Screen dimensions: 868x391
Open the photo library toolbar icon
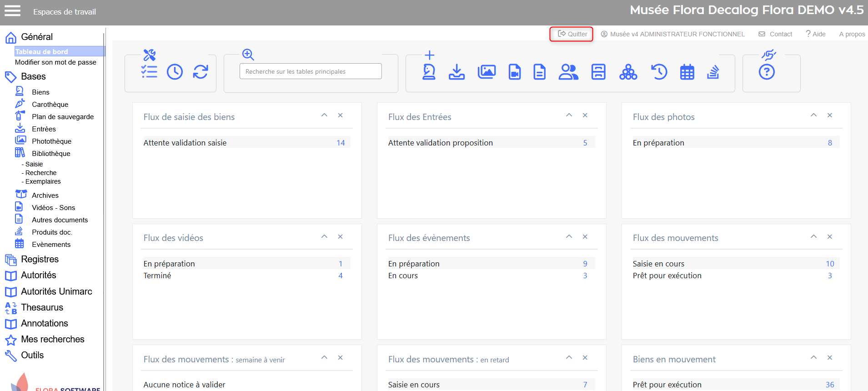click(487, 72)
